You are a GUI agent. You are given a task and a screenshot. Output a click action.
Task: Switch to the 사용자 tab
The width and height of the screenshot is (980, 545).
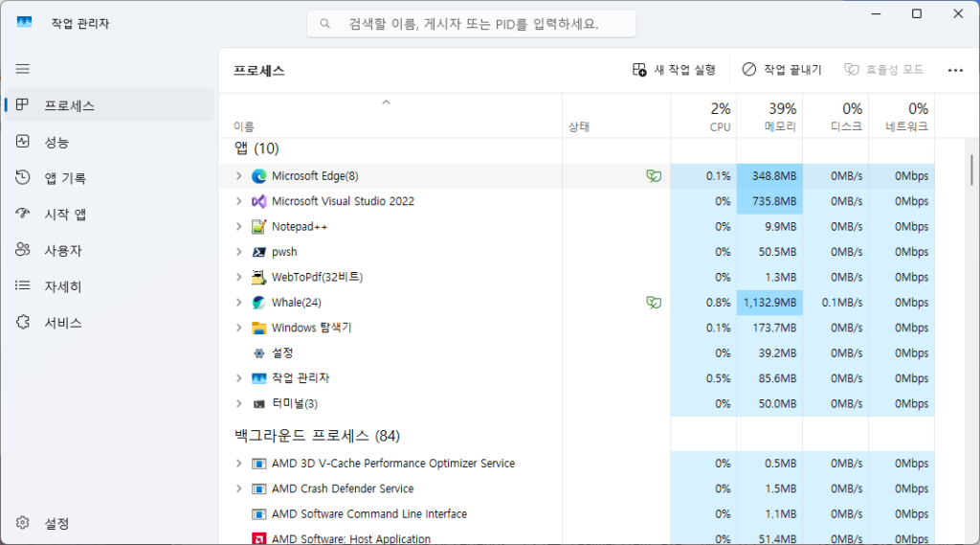tap(110, 250)
